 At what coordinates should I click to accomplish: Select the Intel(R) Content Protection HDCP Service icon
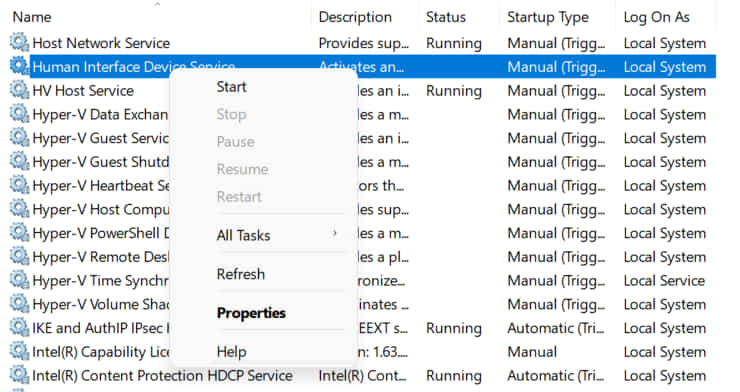[19, 375]
